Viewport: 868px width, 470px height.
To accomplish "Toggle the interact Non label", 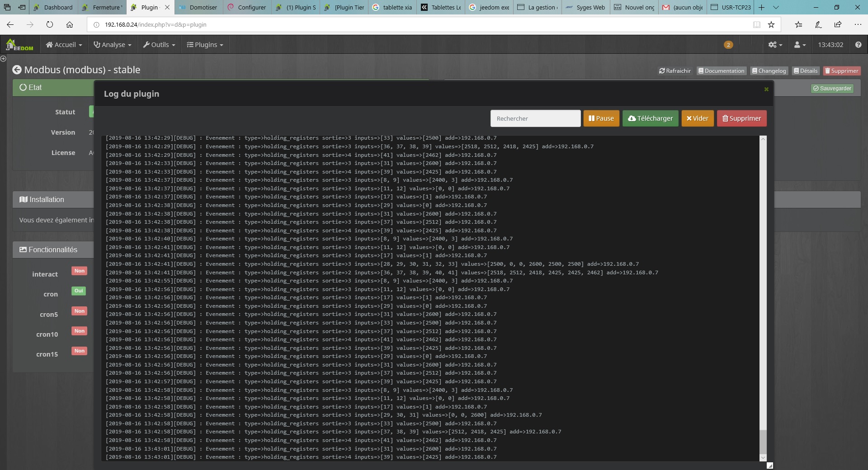I will pos(79,271).
